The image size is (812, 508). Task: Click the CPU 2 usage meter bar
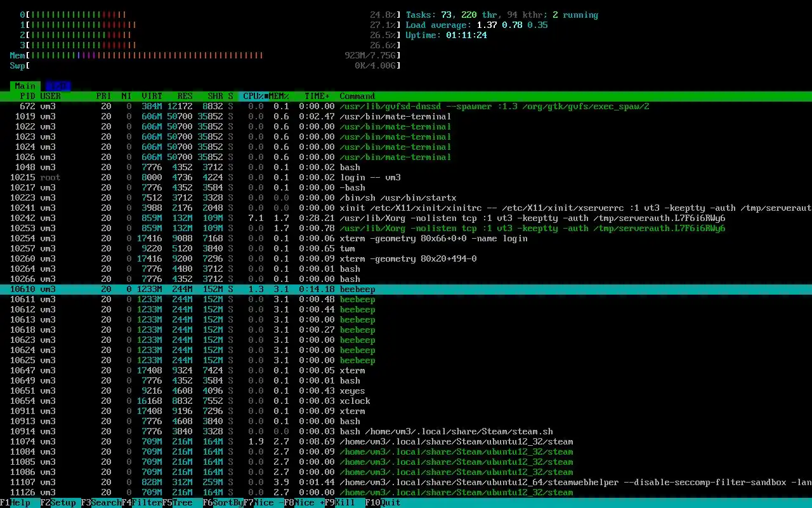click(x=211, y=35)
